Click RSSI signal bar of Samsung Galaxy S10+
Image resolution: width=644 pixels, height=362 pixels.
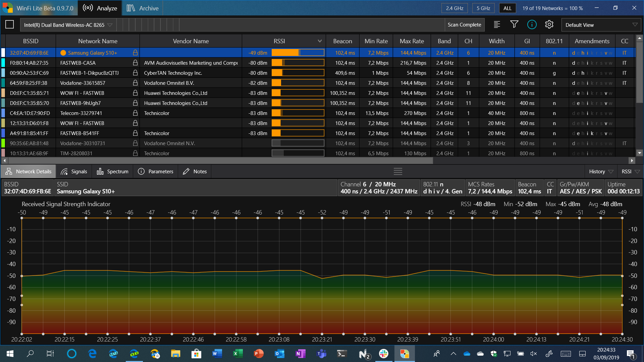298,53
